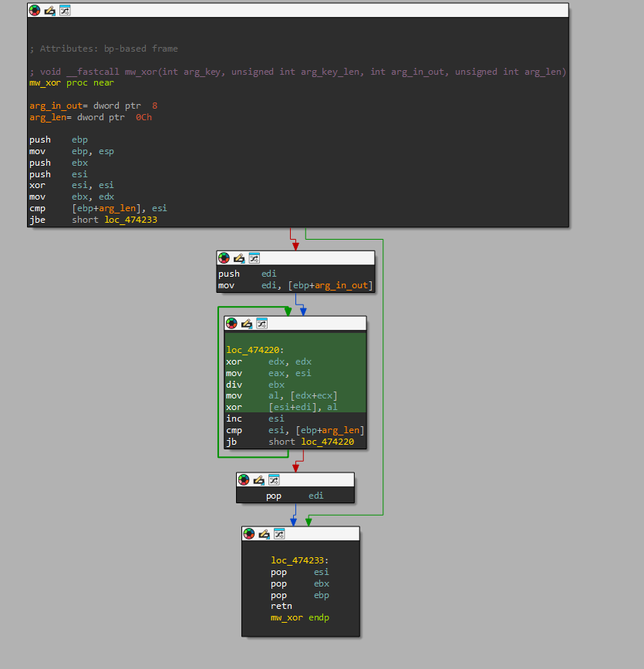Select the xor edx, edx instruction line
The height and width of the screenshot is (669, 644).
click(270, 361)
